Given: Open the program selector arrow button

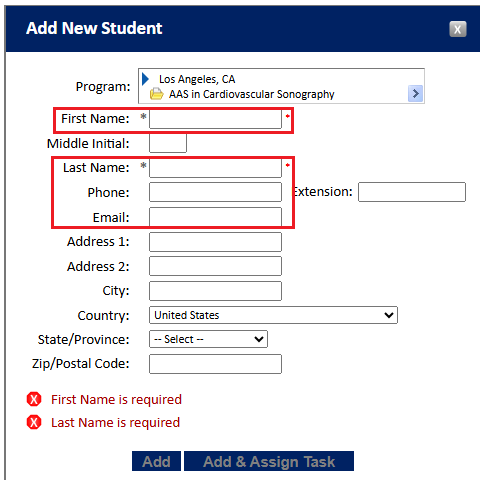Looking at the screenshot, I should [x=415, y=93].
